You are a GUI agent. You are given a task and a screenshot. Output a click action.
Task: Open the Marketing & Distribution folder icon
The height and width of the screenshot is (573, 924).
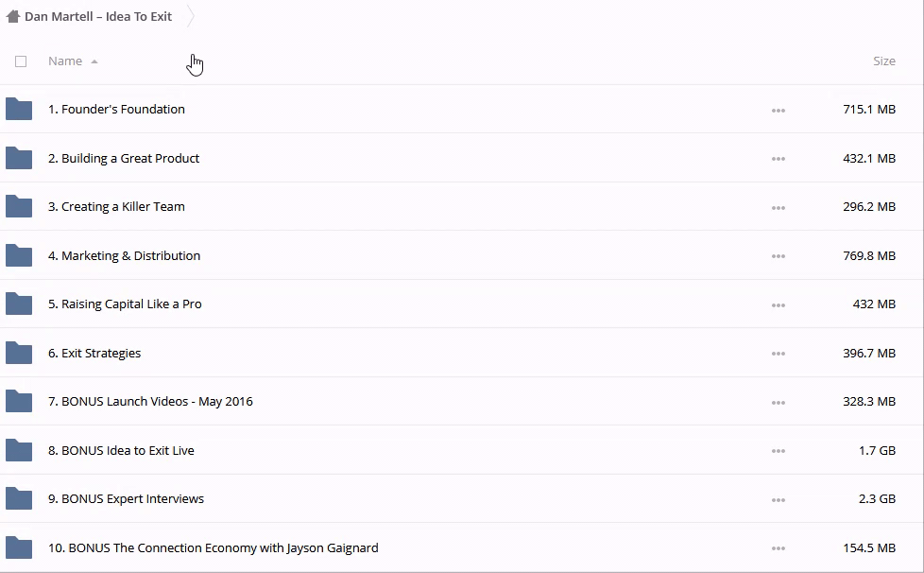[x=19, y=255]
